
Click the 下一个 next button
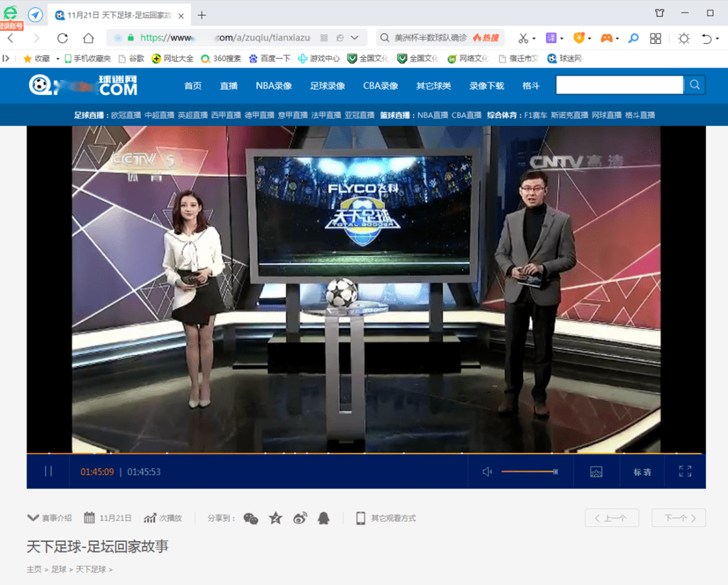click(x=678, y=518)
